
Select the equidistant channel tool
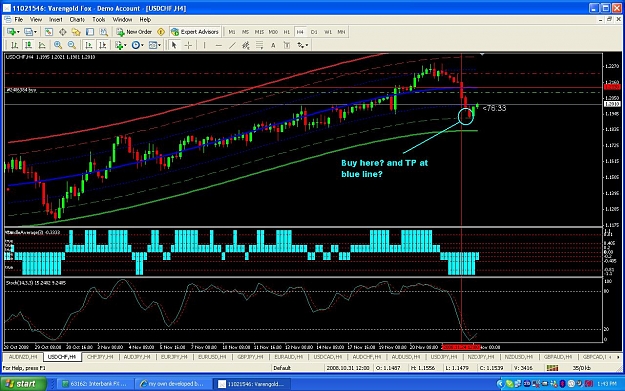tap(246, 45)
